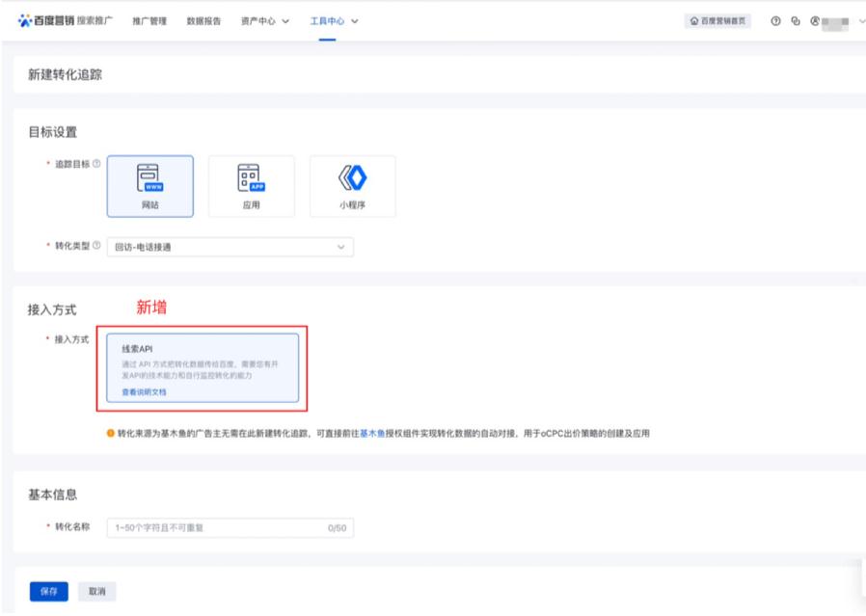
Task: Expand the 资产中心 dropdown arrow
Action: coord(285,21)
